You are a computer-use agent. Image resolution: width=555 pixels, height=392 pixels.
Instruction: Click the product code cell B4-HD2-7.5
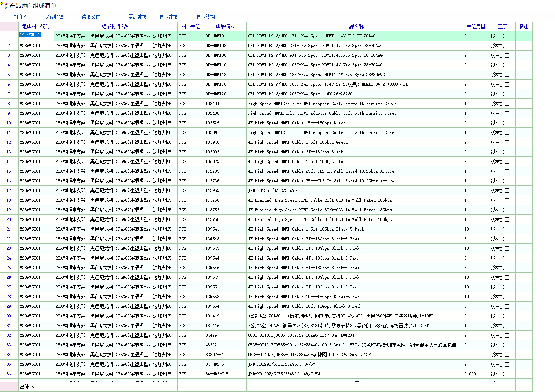tap(225, 374)
